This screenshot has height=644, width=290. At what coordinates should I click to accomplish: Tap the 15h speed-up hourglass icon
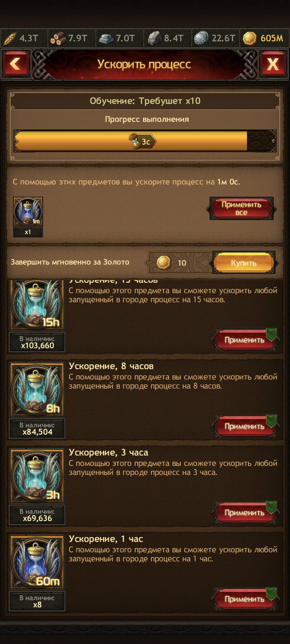[37, 305]
